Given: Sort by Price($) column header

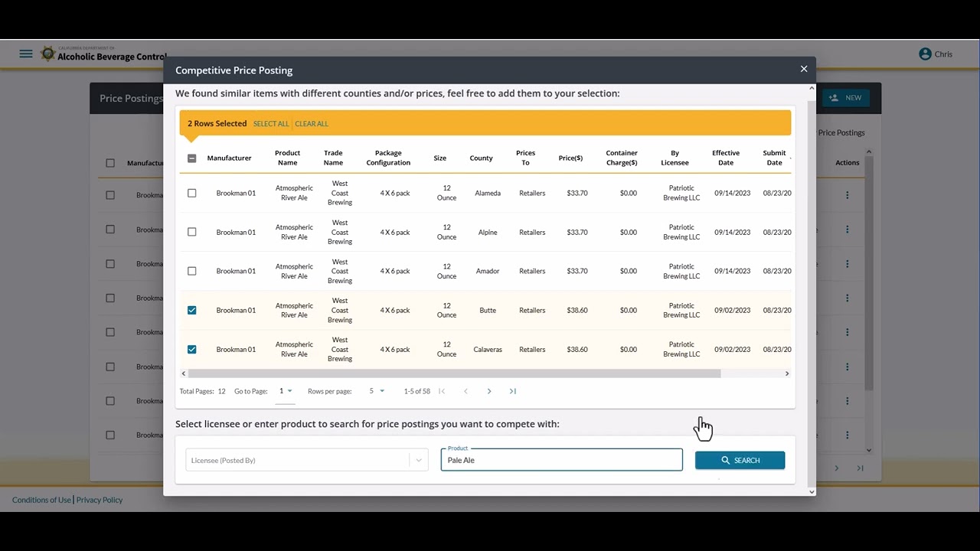Looking at the screenshot, I should [570, 158].
